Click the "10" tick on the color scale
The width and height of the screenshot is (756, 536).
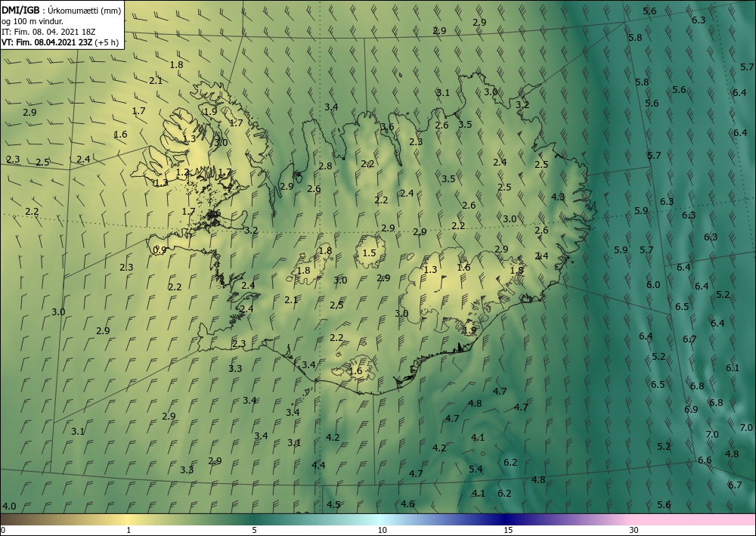point(382,530)
